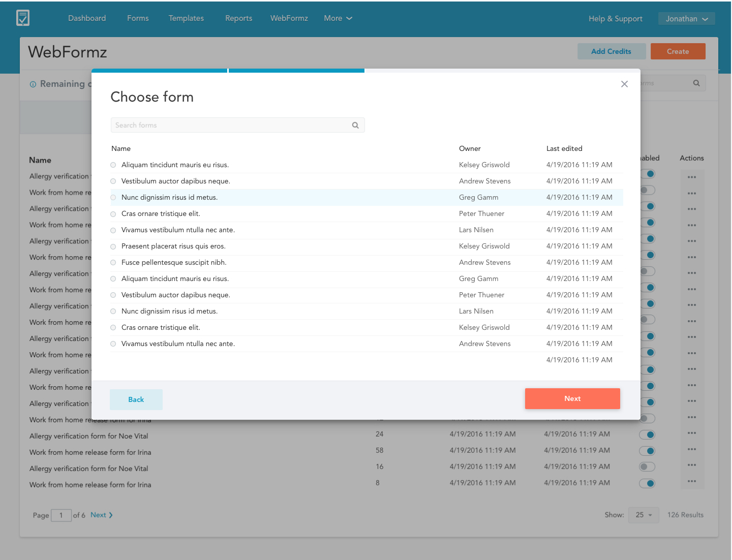Toggle the enabled switch in the last row
This screenshot has height=560, width=732.
click(x=647, y=483)
